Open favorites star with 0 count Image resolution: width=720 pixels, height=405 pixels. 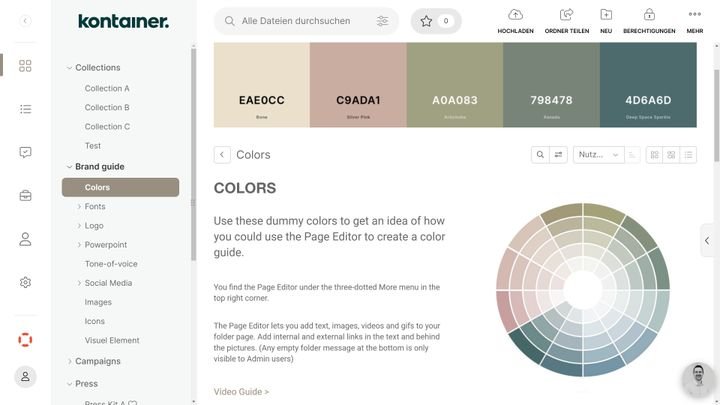click(436, 21)
